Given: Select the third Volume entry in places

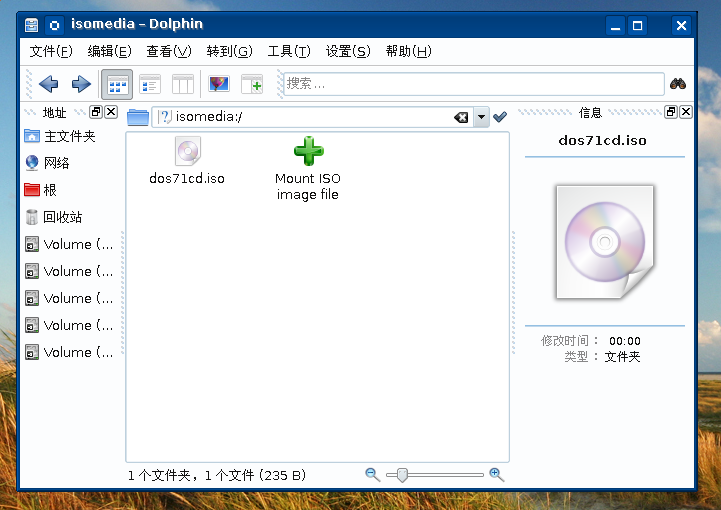Looking at the screenshot, I should coord(70,298).
